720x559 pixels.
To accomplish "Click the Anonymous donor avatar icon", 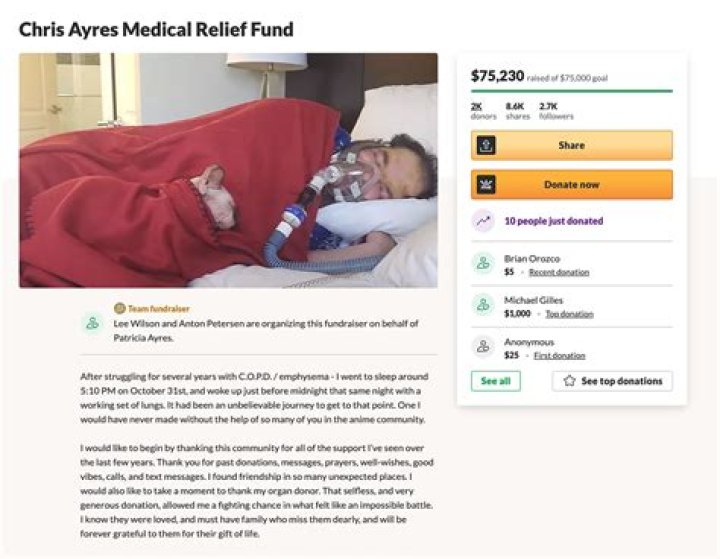I will click(484, 347).
